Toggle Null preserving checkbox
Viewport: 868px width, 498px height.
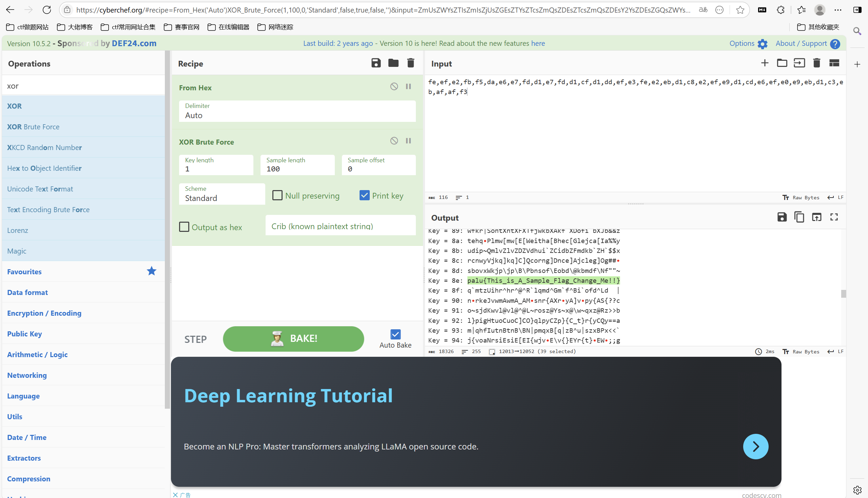pos(277,195)
